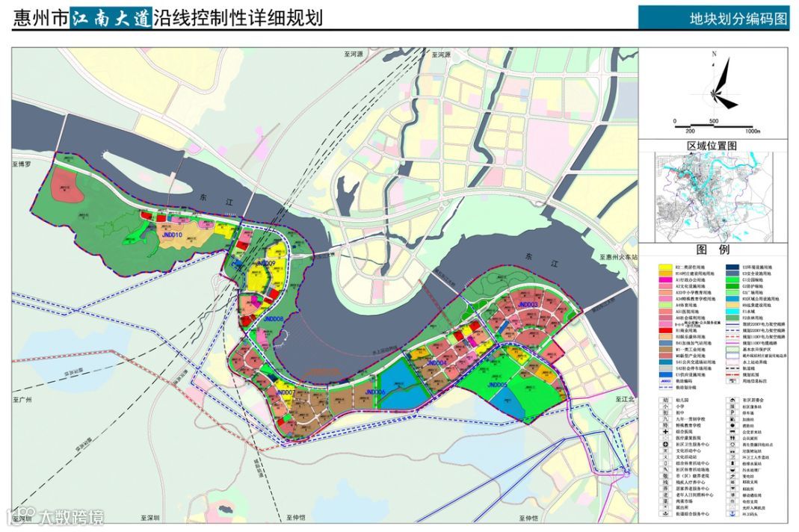799x532 pixels.
Task: Click the JND003 parcel code on map
Action: coord(528,305)
